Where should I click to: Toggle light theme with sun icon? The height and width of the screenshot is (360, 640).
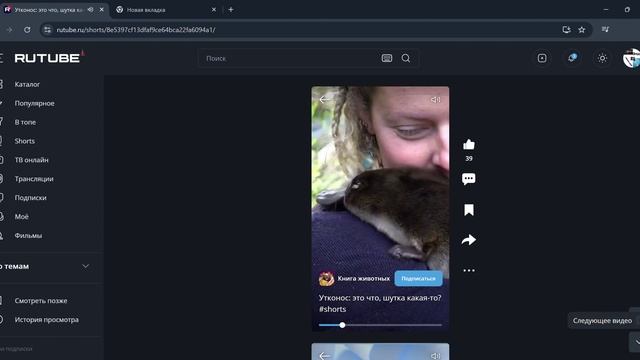[x=602, y=58]
